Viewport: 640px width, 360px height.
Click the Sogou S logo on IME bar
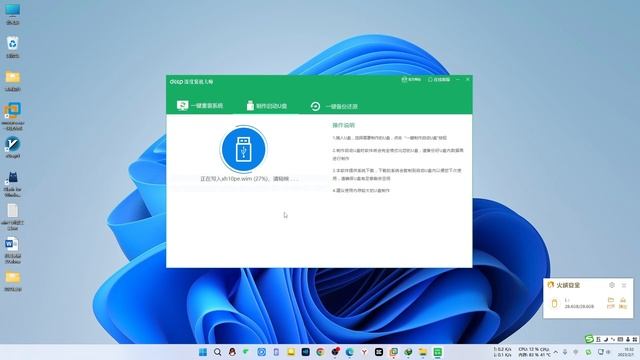[x=589, y=339]
